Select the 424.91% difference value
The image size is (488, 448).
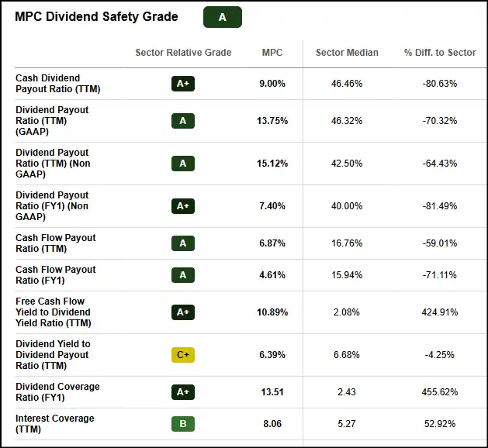point(440,312)
